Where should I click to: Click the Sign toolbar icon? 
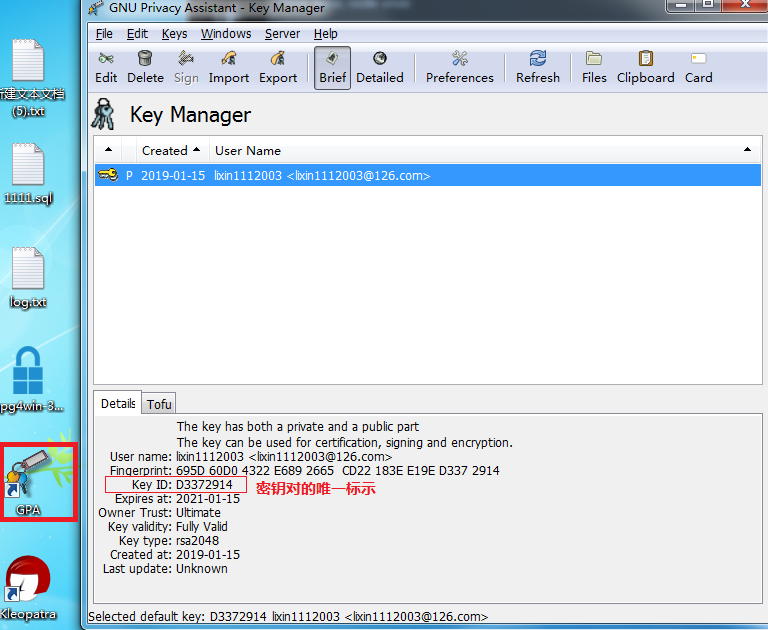(186, 68)
